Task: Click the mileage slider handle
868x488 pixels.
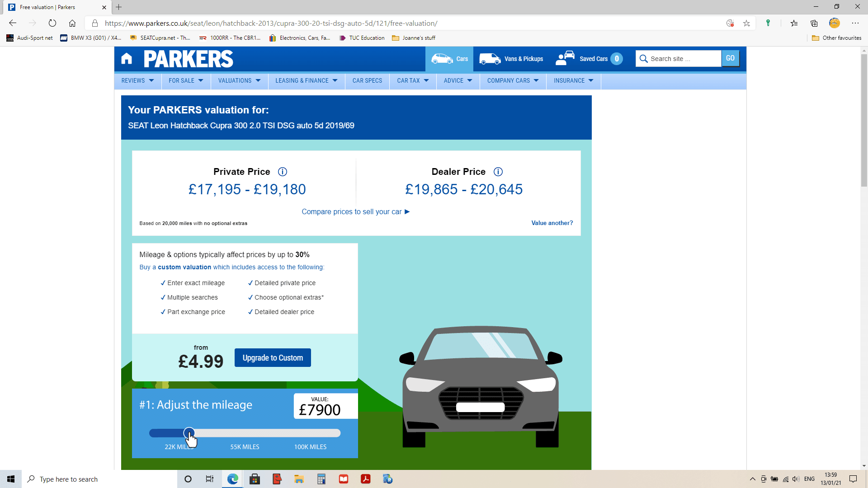Action: (189, 433)
